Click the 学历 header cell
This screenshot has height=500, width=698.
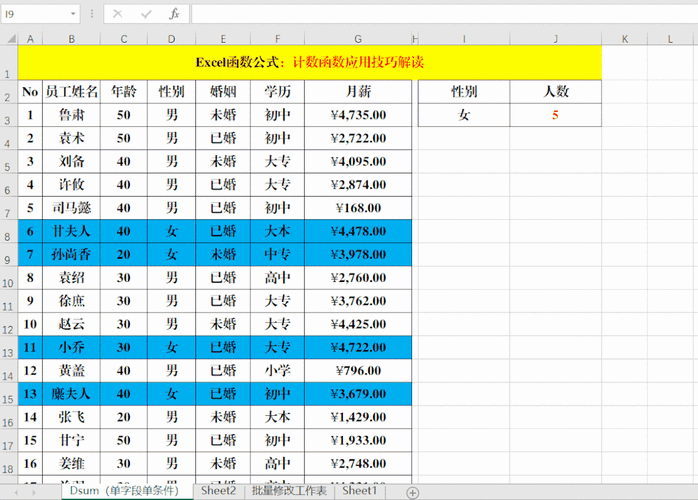277,92
